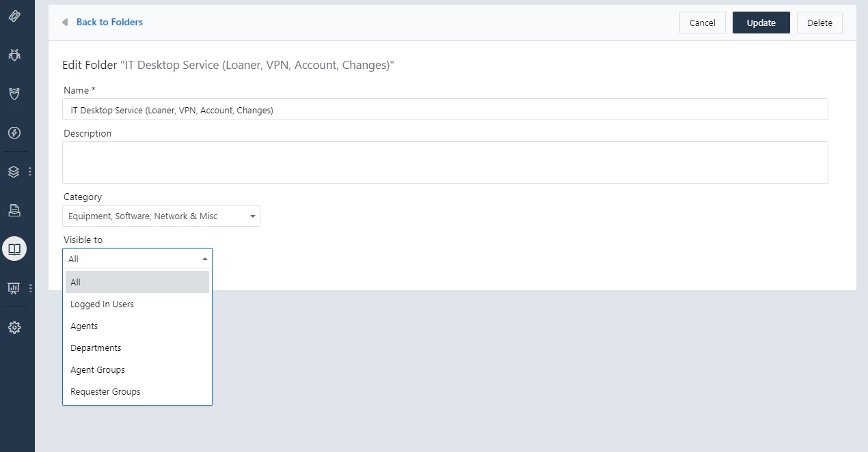Click the back arrow next to Back to Folders
The image size is (868, 452).
point(65,23)
